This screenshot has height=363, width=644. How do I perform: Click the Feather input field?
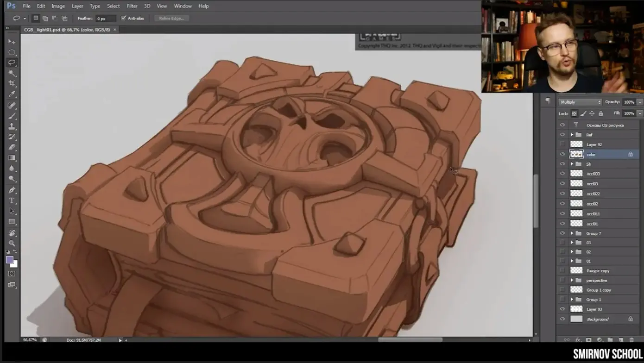coord(105,19)
